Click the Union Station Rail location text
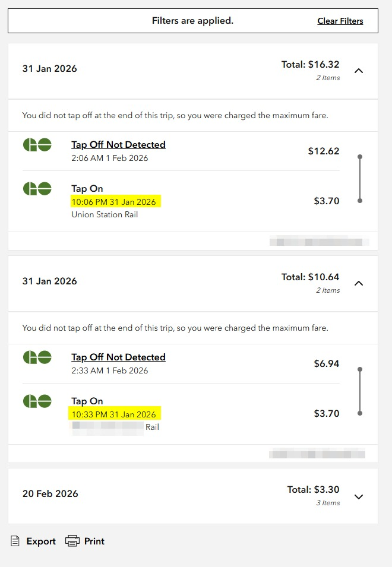The height and width of the screenshot is (567, 392). [105, 214]
